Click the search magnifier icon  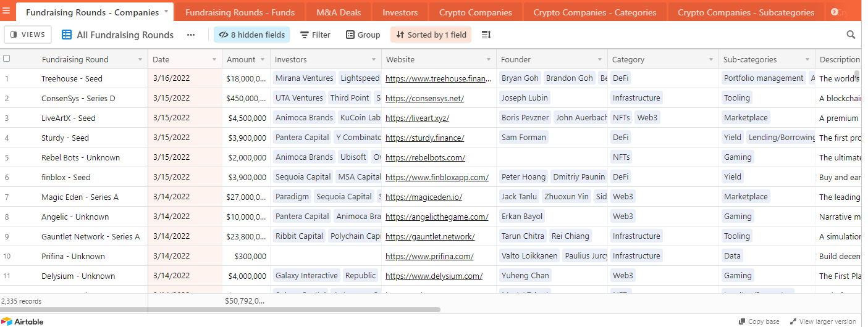coord(851,35)
